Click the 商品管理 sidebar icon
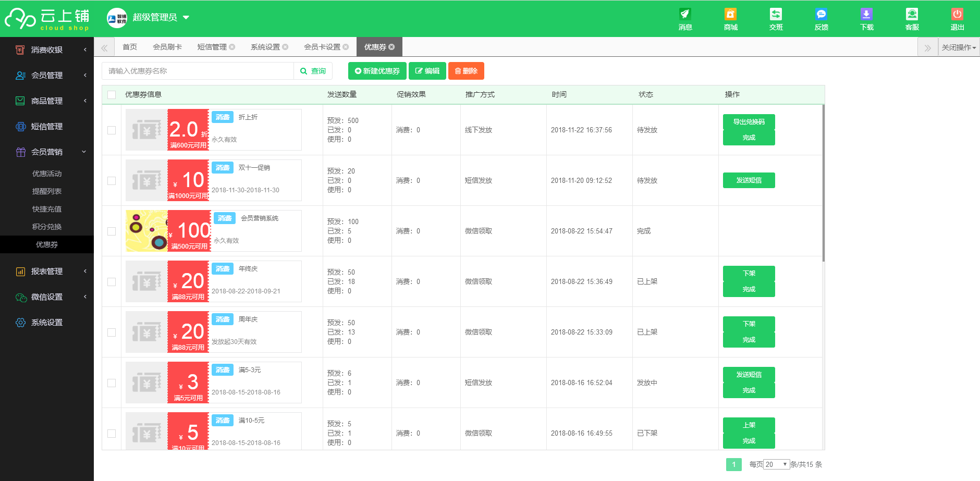The image size is (980, 481). [20, 101]
